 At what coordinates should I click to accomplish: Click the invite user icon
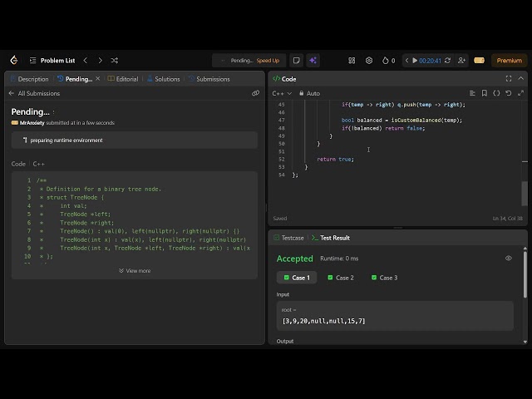point(461,61)
